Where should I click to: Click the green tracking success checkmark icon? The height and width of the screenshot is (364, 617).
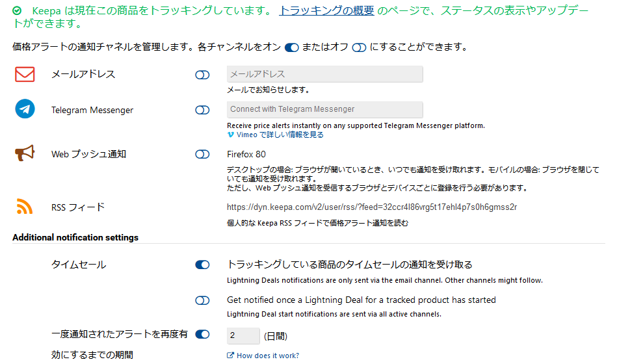tap(17, 11)
